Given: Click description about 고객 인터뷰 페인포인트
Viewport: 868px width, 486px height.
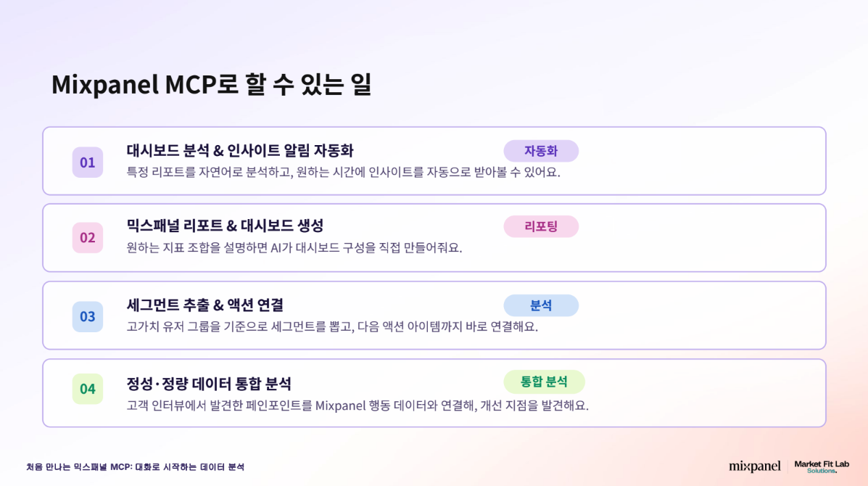Looking at the screenshot, I should point(357,405).
